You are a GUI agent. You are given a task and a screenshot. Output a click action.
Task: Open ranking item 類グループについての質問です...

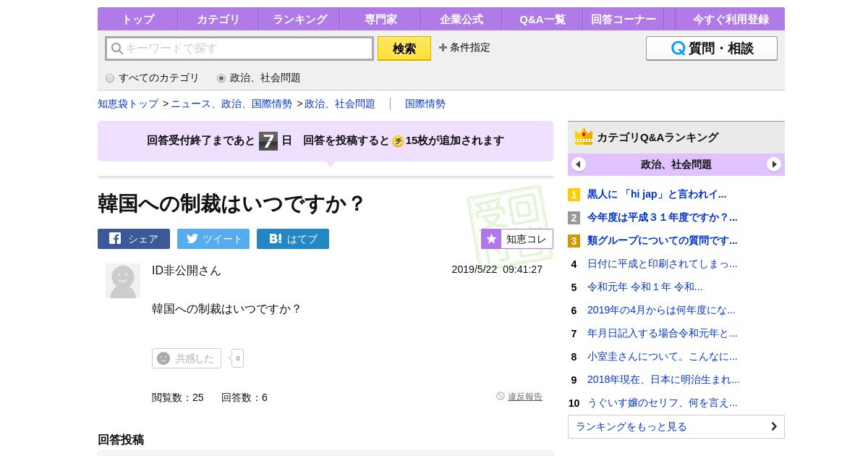(x=663, y=240)
